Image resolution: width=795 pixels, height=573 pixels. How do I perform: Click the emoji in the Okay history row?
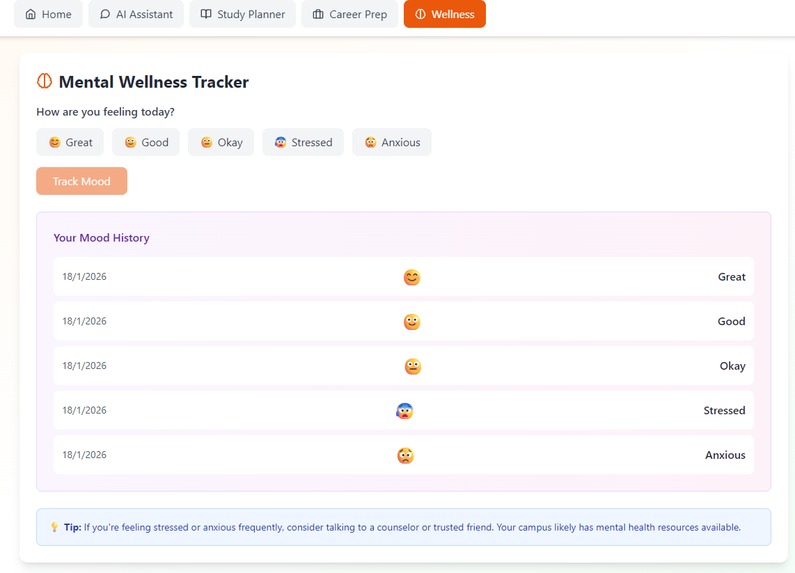pyautogui.click(x=413, y=367)
